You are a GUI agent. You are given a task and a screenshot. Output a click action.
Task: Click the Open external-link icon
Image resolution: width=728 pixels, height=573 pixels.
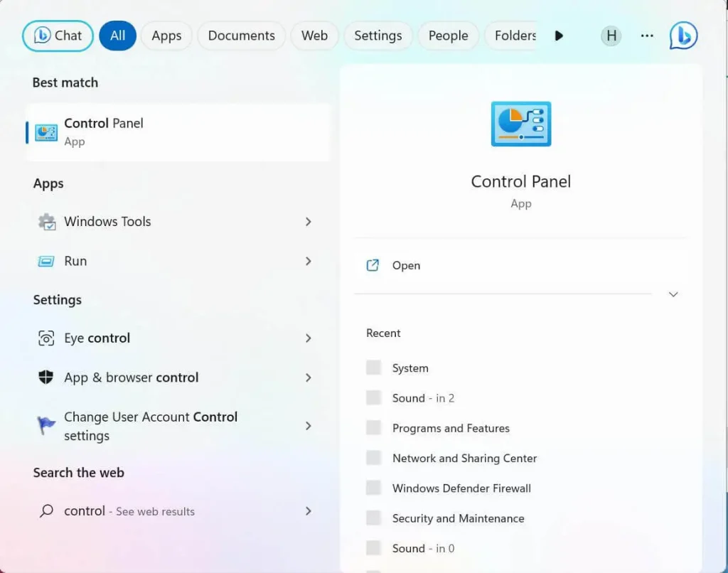[x=373, y=265]
